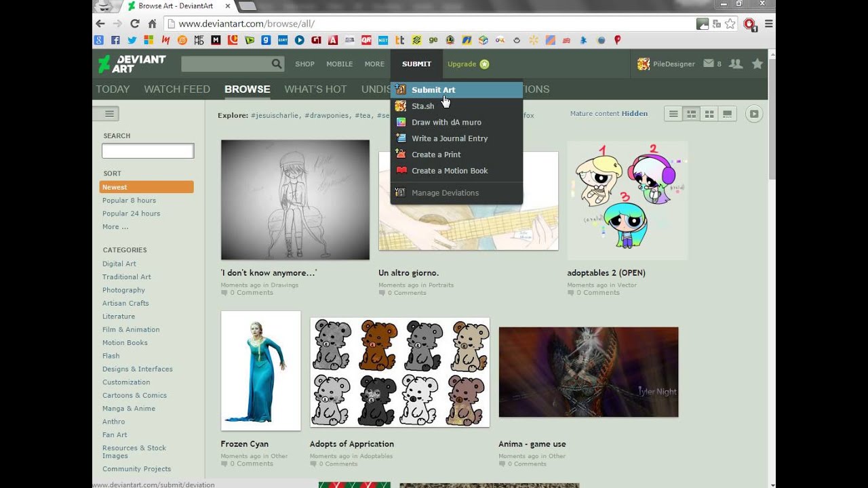Viewport: 868px width, 488px height.
Task: Select Create a Motion Book
Action: pyautogui.click(x=456, y=171)
